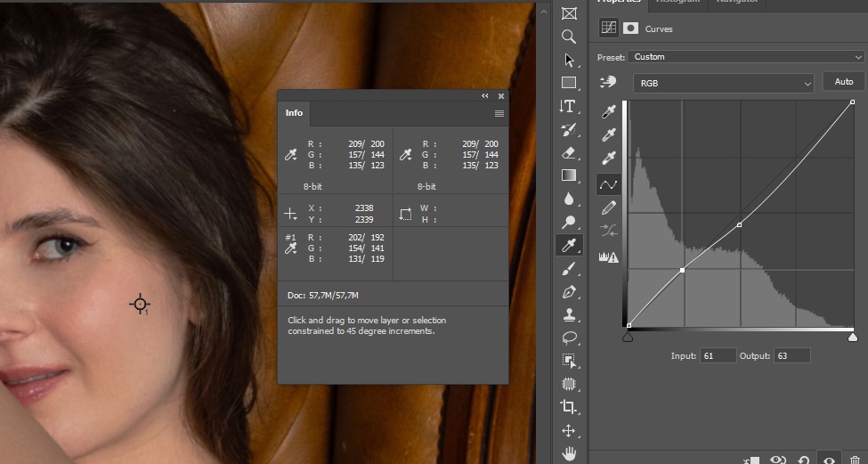Click color sampler marker on the cheek
The height and width of the screenshot is (464, 868).
pos(140,304)
